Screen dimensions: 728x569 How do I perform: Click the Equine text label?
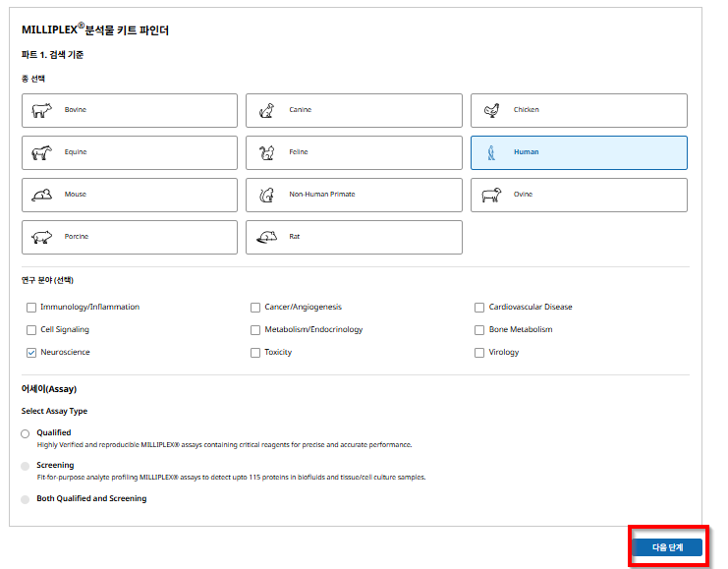[x=76, y=152]
